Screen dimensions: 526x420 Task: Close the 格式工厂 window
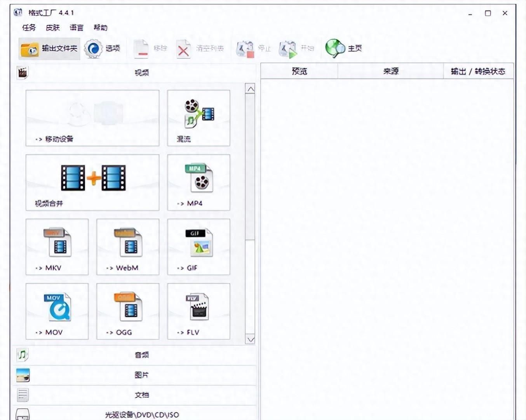tap(505, 13)
